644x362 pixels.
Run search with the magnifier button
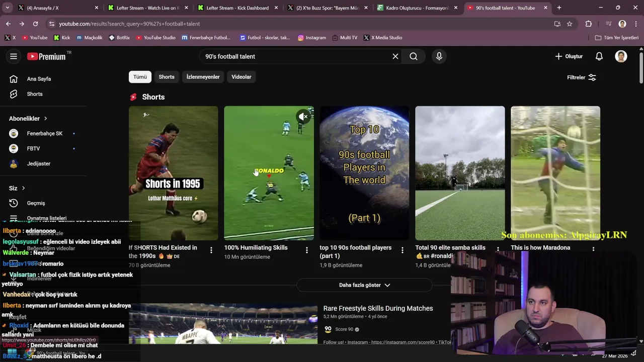click(x=414, y=56)
